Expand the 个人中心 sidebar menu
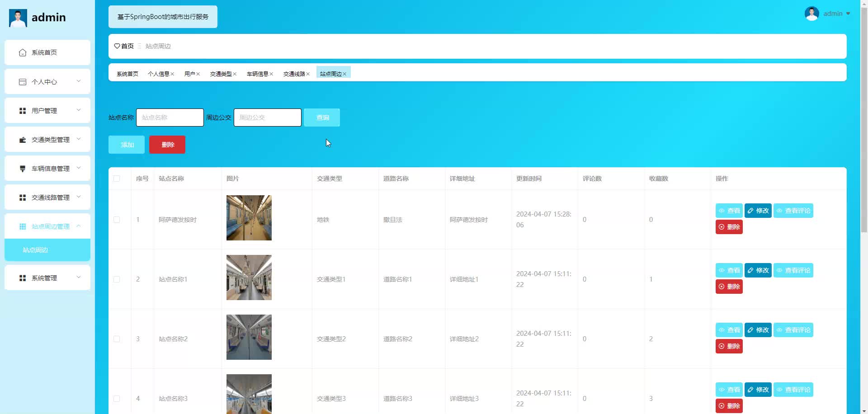Screen dimensions: 868x414 click(47, 81)
